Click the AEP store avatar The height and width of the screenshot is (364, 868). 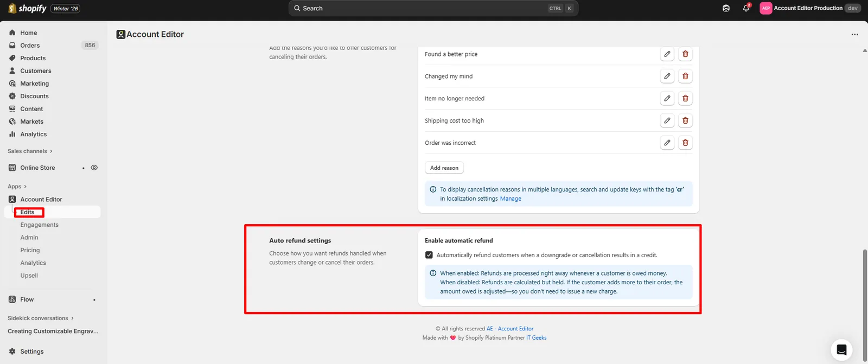[765, 8]
